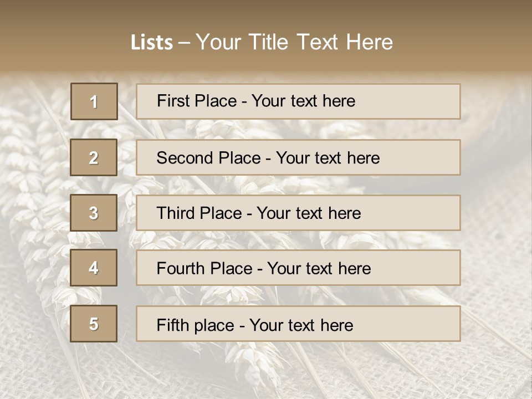Click the number 5 box
The width and height of the screenshot is (532, 399).
(x=94, y=324)
